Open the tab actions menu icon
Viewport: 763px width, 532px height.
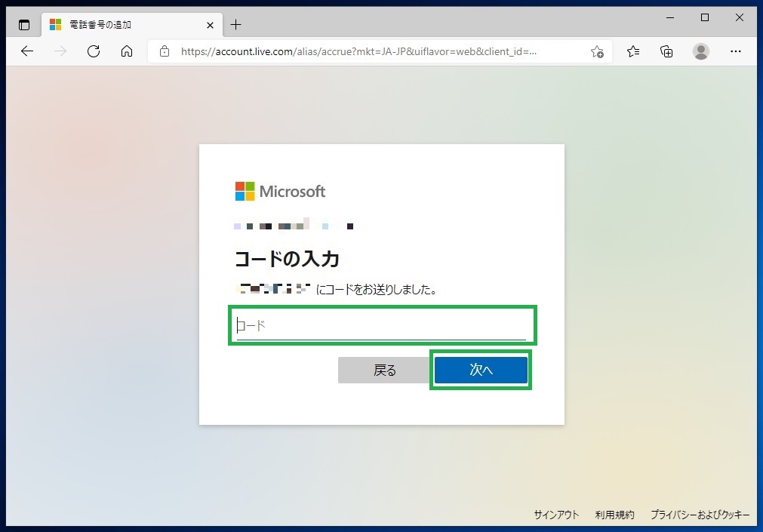point(24,25)
